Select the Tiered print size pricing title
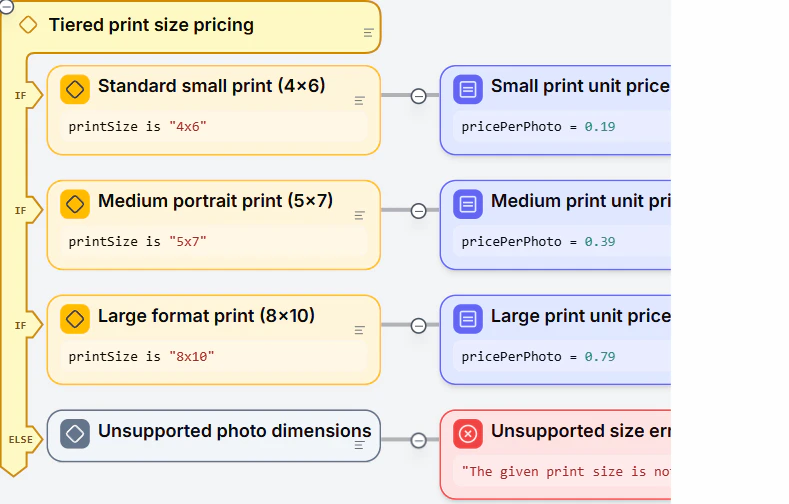789x504 pixels. tap(151, 25)
